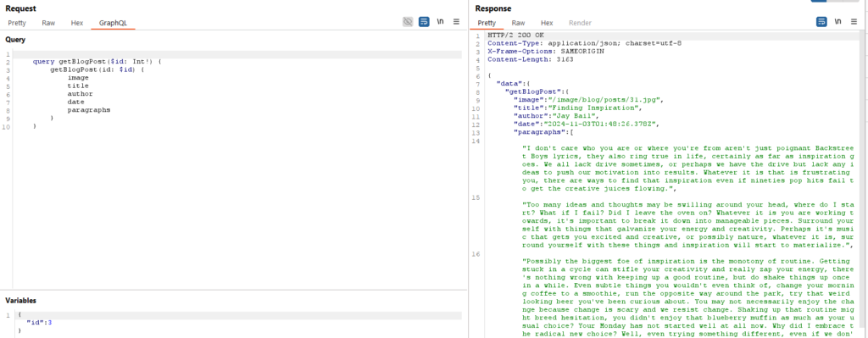Click the "query getBlogPost($id: Int!)" line
The height and width of the screenshot is (338, 868).
coord(97,62)
